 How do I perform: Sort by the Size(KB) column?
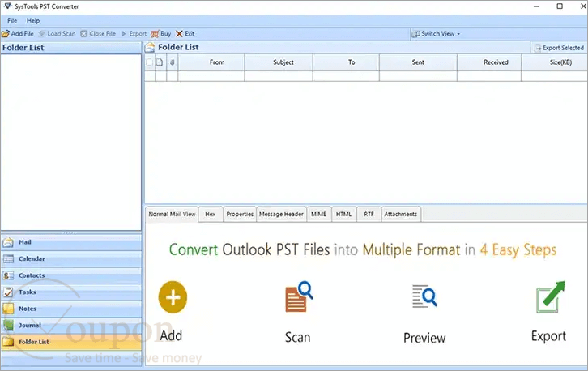pyautogui.click(x=555, y=62)
